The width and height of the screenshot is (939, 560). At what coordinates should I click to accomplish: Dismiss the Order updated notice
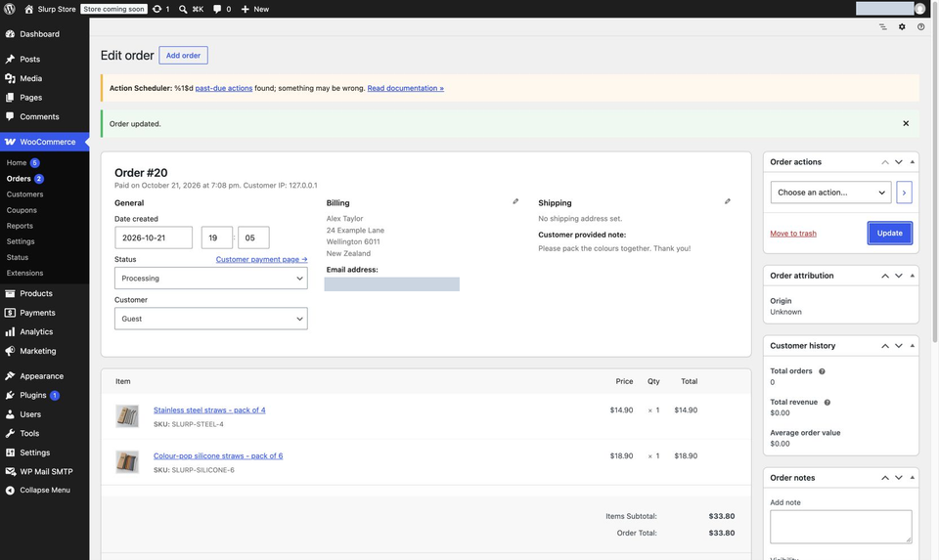coord(906,123)
